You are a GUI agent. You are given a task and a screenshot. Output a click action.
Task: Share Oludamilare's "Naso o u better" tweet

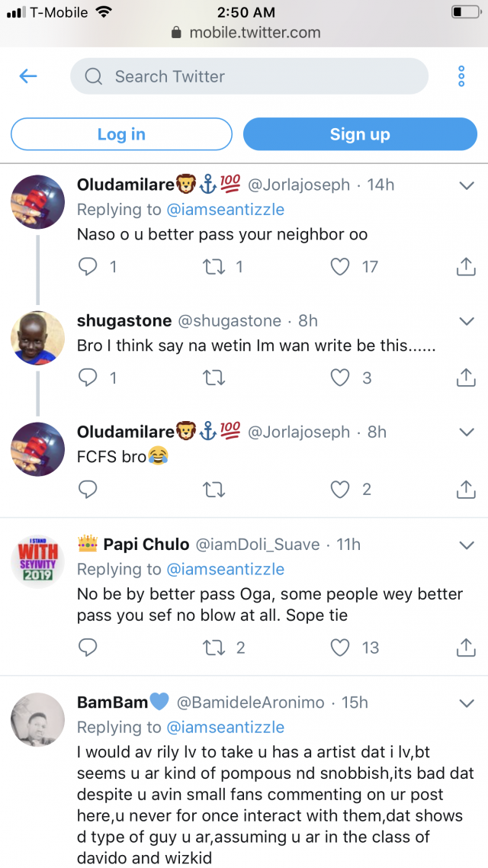(x=465, y=266)
